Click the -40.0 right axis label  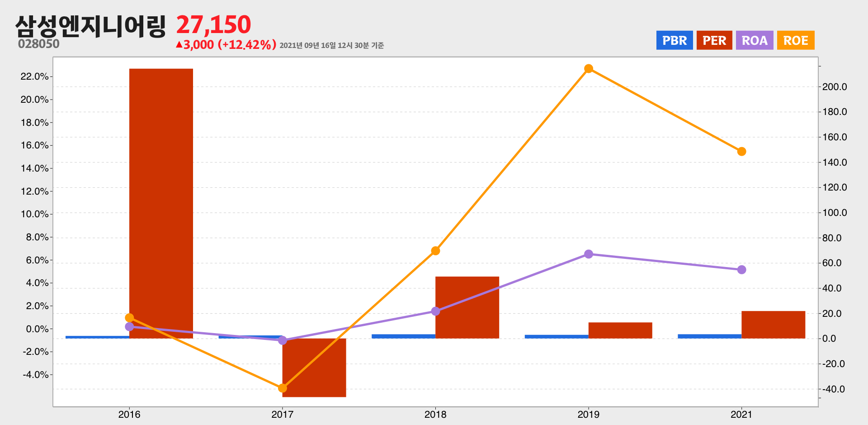[833, 389]
